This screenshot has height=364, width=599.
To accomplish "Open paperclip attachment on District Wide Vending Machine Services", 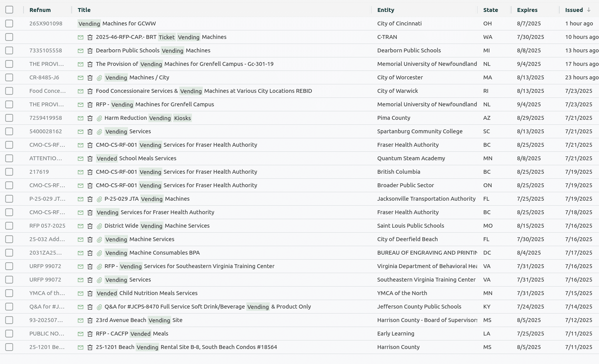I will coord(99,226).
